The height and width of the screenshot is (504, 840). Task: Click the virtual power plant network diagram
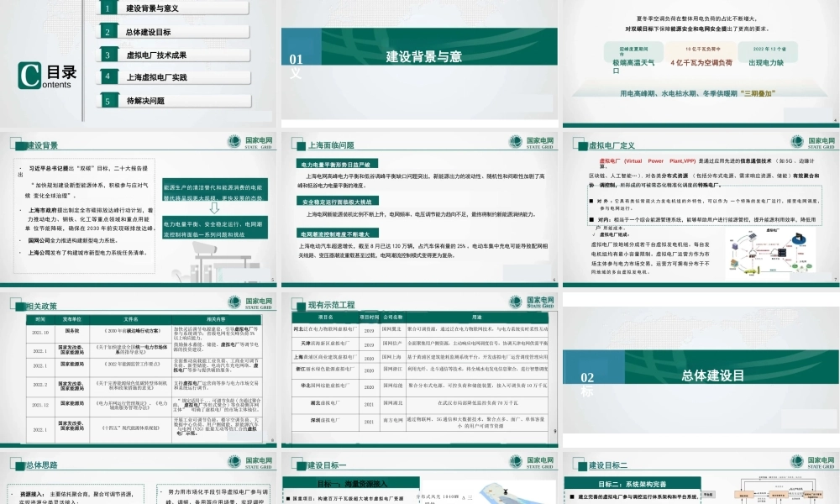coord(770,252)
